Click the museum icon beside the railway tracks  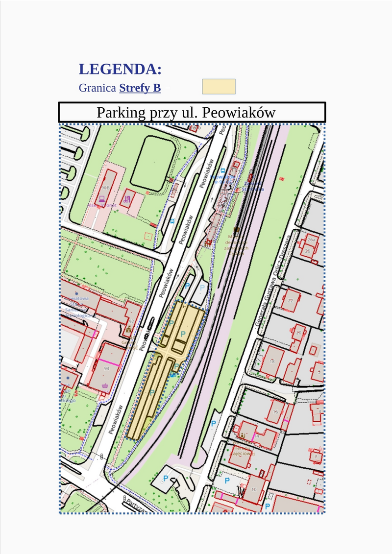point(237,230)
